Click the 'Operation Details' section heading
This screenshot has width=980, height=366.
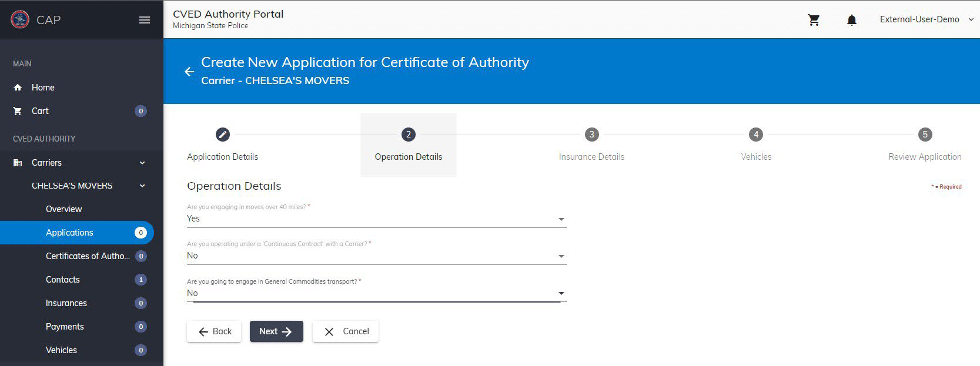point(234,186)
